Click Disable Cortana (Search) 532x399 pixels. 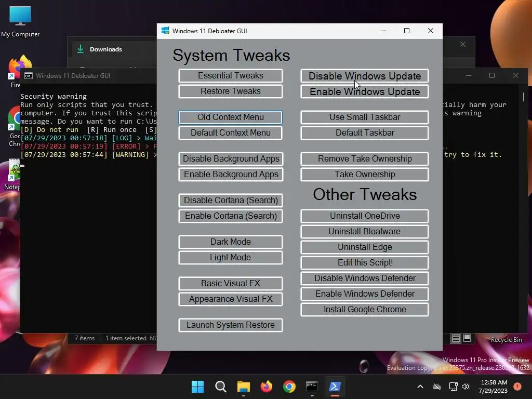click(231, 200)
